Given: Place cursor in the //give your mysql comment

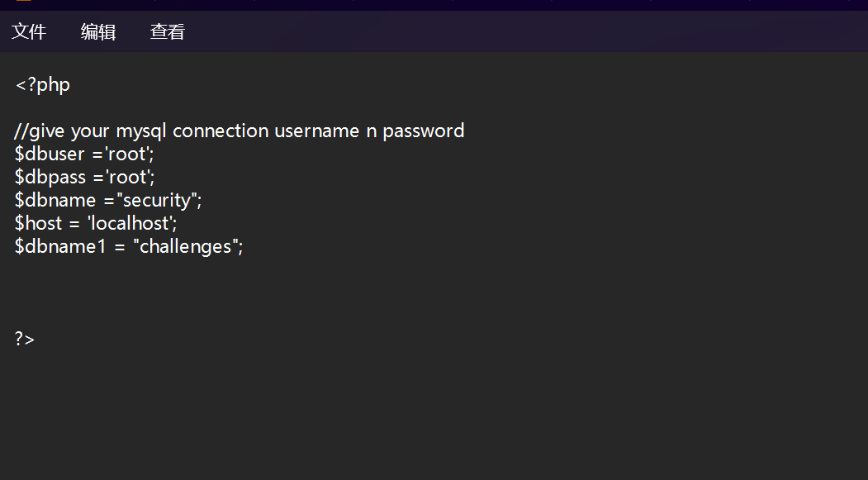Looking at the screenshot, I should (x=240, y=131).
